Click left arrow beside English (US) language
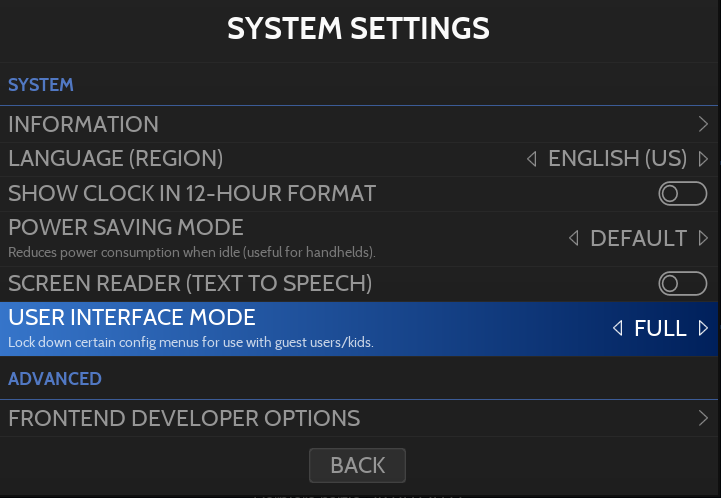This screenshot has width=721, height=498. (532, 159)
